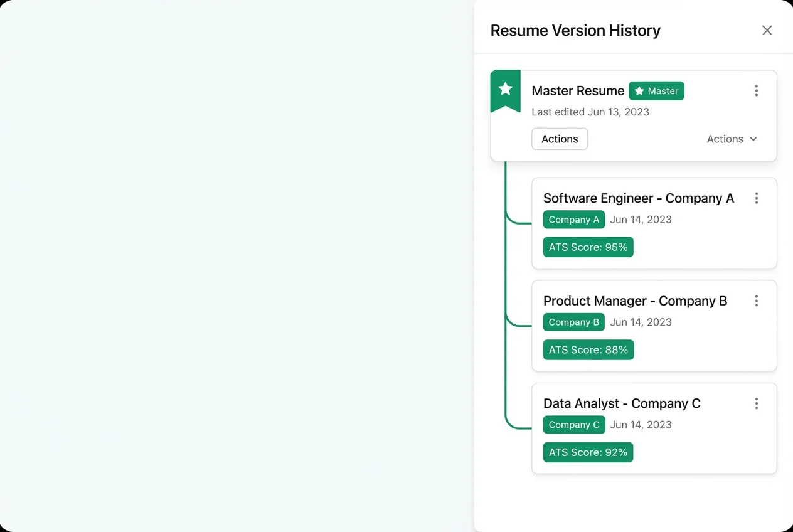
Task: Select the Company B tag
Action: [x=574, y=322]
